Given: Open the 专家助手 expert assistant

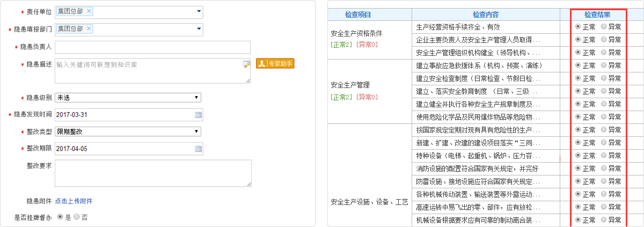Looking at the screenshot, I should pyautogui.click(x=275, y=64).
